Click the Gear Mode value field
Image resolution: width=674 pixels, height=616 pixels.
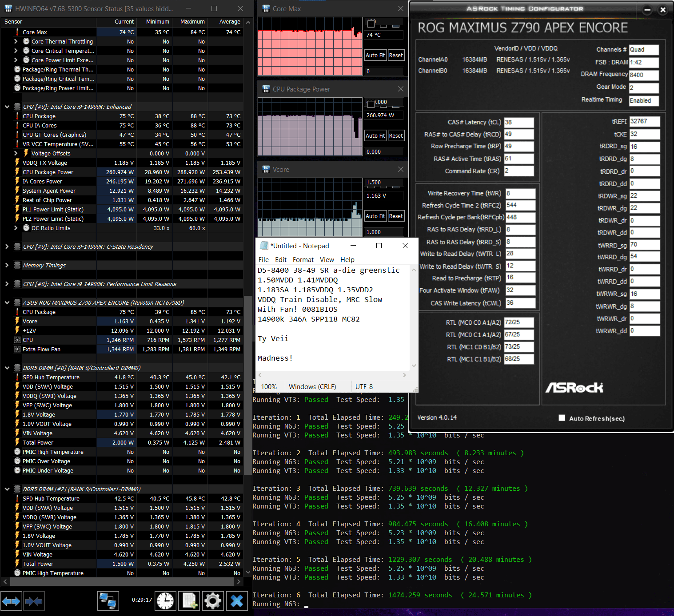pos(644,87)
